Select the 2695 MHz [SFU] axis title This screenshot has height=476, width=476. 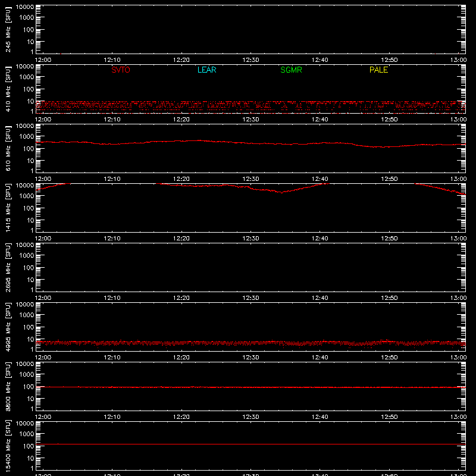point(8,267)
